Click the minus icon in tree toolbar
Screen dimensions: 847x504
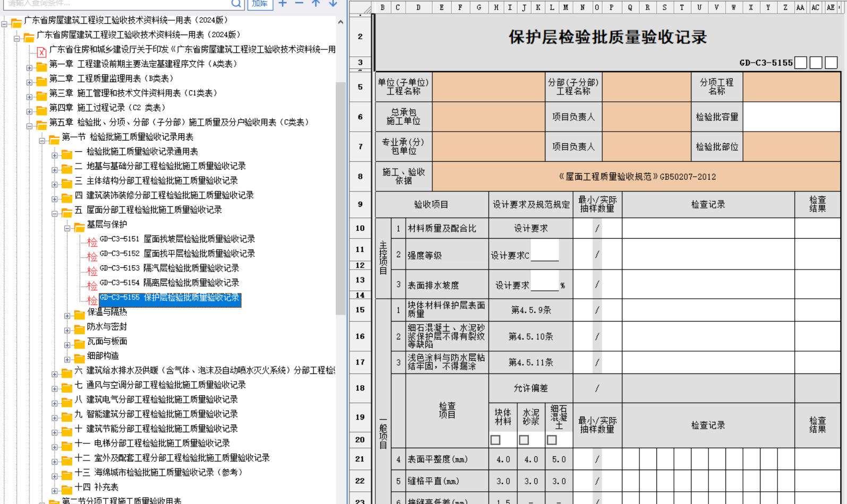(x=300, y=4)
